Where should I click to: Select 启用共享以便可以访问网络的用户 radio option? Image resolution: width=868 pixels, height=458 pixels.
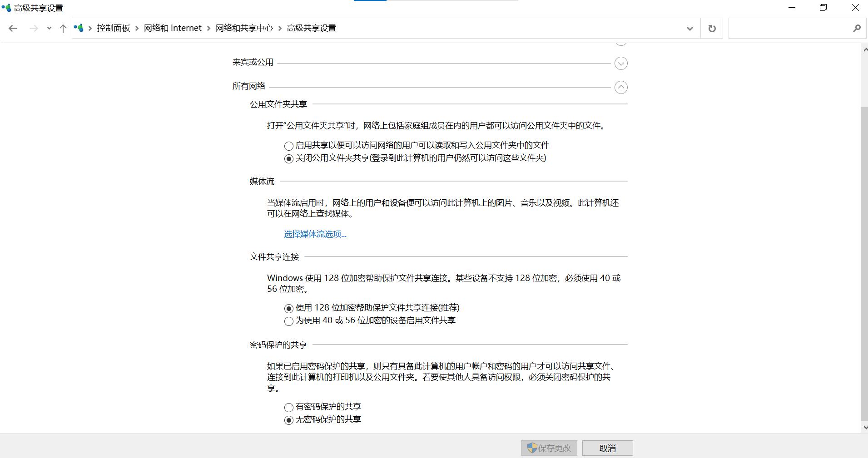(x=288, y=146)
